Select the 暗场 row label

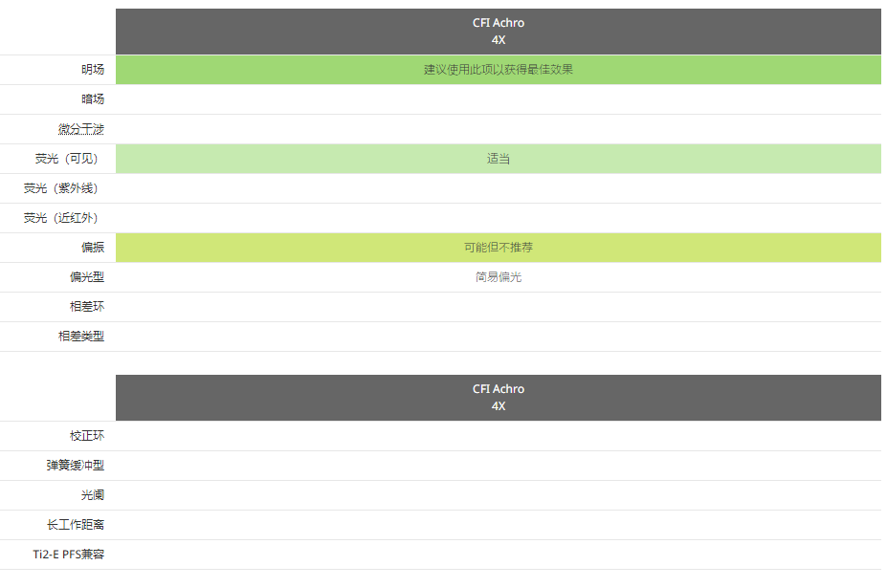93,99
